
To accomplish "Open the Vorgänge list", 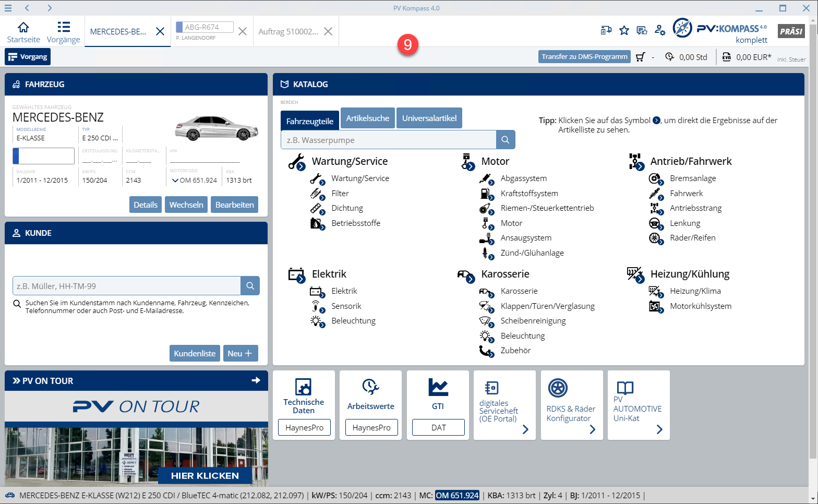I will (x=63, y=32).
